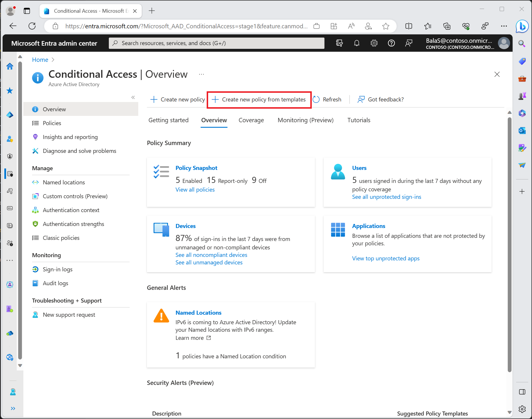532x419 pixels.
Task: Open Favorites via the star icon in left rail
Action: click(x=10, y=90)
